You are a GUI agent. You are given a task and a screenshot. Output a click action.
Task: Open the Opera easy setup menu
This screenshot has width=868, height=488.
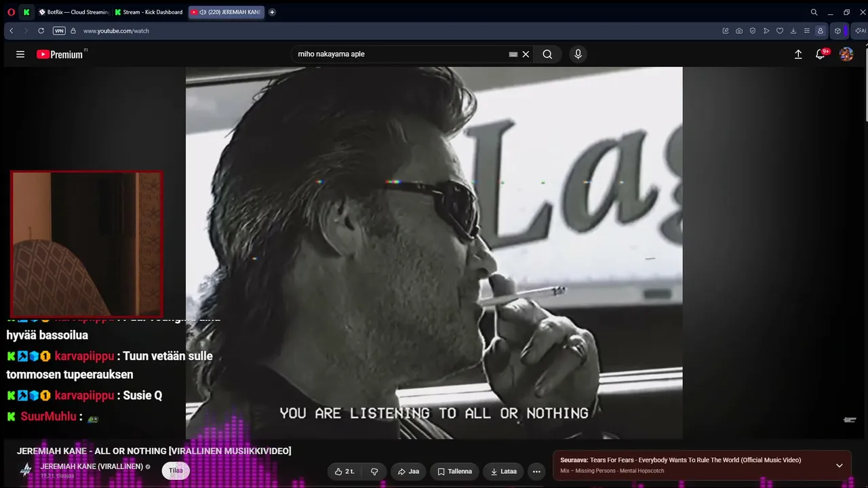(807, 30)
